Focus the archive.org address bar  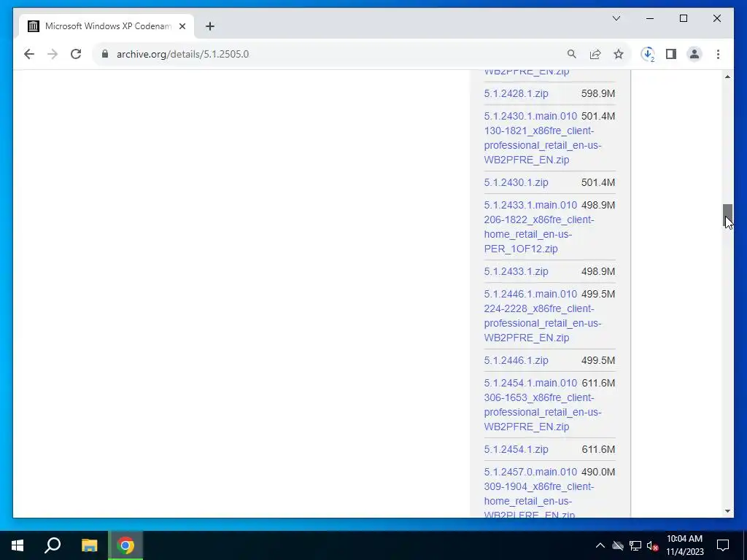pos(333,54)
